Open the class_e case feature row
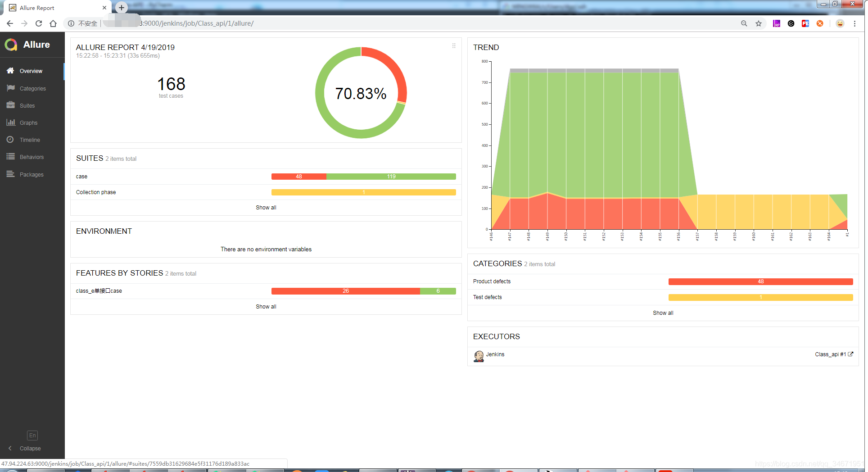This screenshot has height=472, width=868. tap(266, 291)
